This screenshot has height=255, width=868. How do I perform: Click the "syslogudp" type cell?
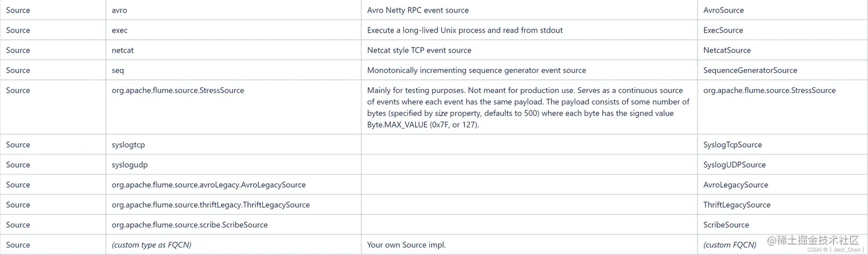point(130,165)
